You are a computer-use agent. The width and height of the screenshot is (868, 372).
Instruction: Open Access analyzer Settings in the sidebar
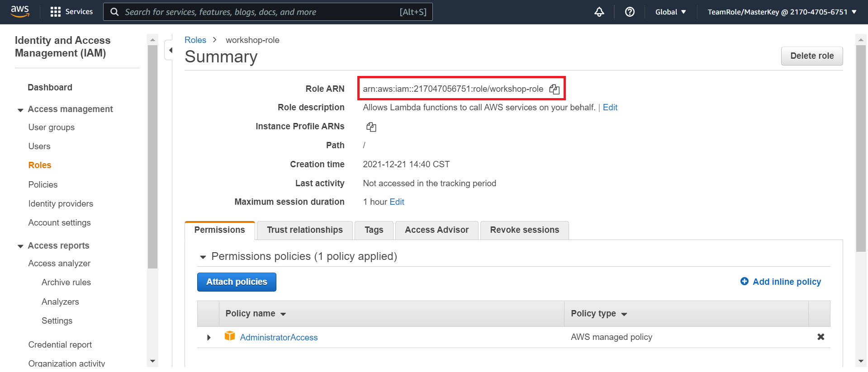[57, 321]
